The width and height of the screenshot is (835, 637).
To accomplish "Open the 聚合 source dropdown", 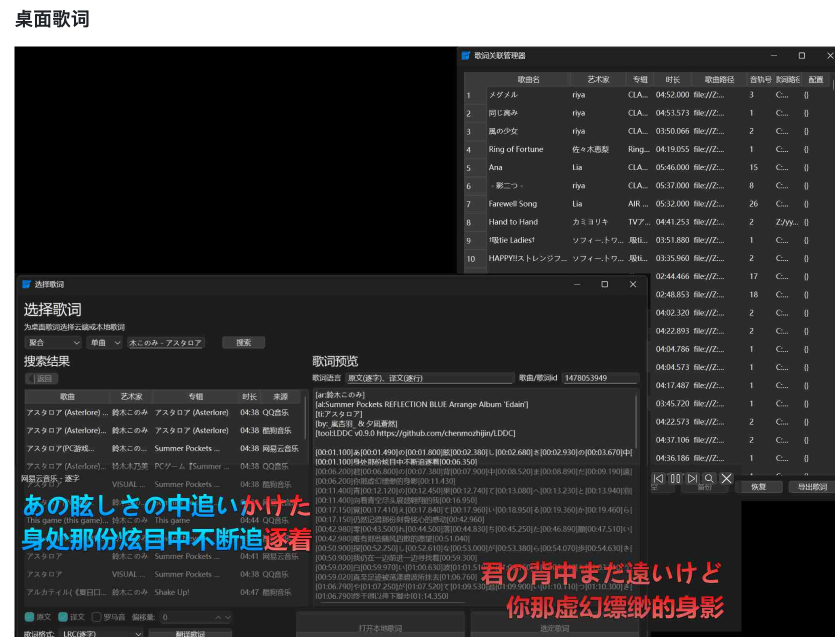I will click(52, 343).
